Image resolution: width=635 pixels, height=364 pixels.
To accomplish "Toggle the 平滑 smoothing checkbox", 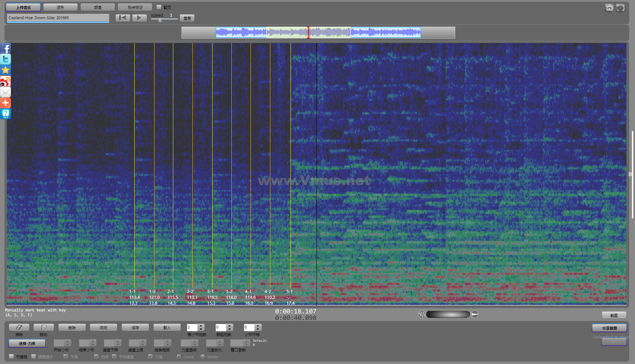I will tap(66, 356).
